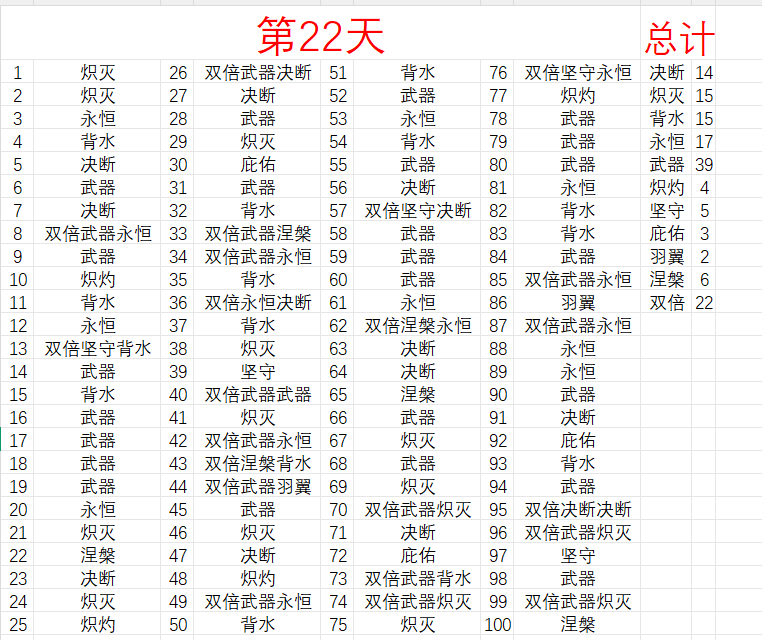The width and height of the screenshot is (762, 640).
Task: Select the 双倍坚守永恒 cell in row 76
Action: [x=578, y=73]
